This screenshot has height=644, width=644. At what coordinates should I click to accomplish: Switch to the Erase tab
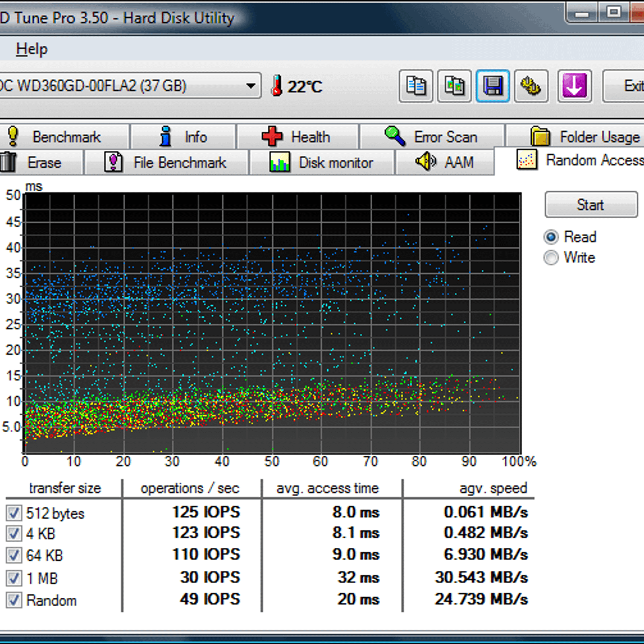pyautogui.click(x=41, y=163)
